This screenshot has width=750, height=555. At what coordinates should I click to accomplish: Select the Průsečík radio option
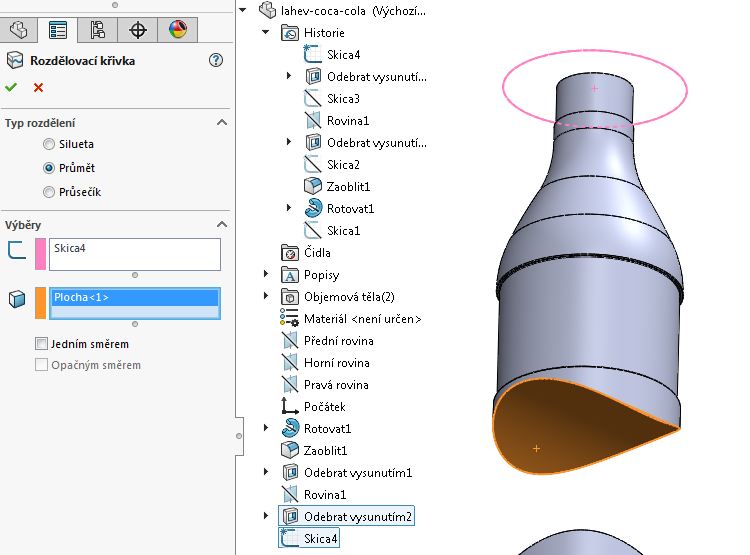pos(49,192)
